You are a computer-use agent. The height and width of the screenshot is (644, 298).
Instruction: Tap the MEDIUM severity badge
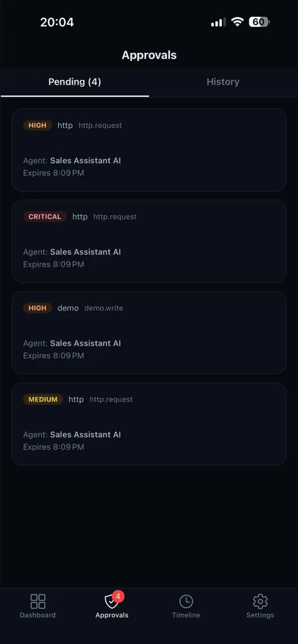(43, 399)
